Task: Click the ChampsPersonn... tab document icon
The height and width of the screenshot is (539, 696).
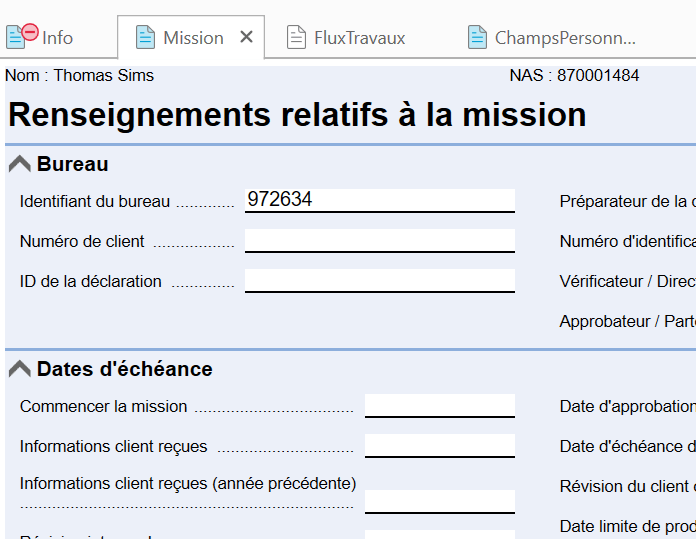Action: click(x=477, y=37)
